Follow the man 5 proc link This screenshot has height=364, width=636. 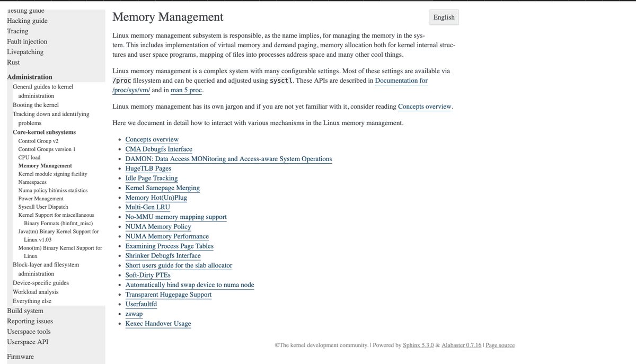click(x=187, y=90)
